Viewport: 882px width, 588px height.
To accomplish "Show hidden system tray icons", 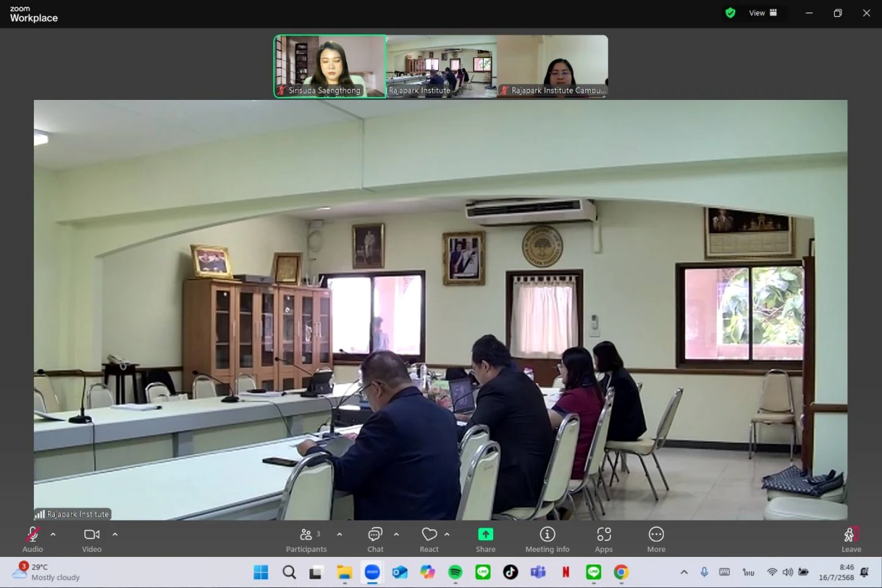I will coord(684,572).
